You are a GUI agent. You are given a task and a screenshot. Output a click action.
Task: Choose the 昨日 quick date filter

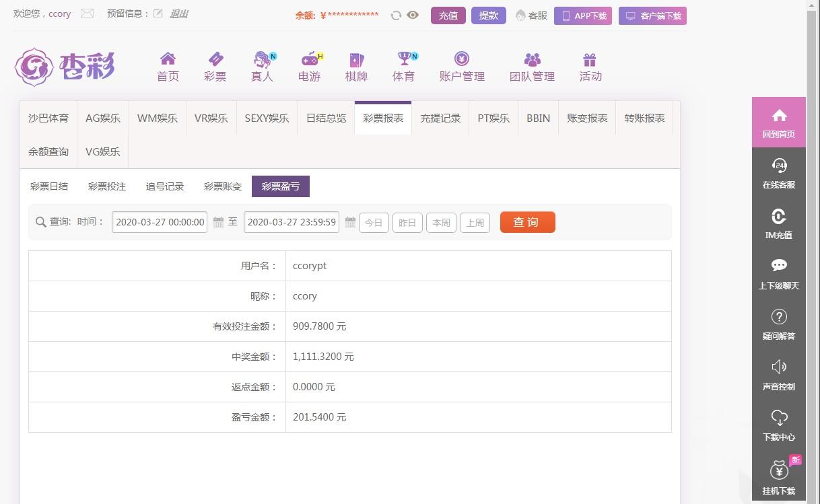(407, 223)
